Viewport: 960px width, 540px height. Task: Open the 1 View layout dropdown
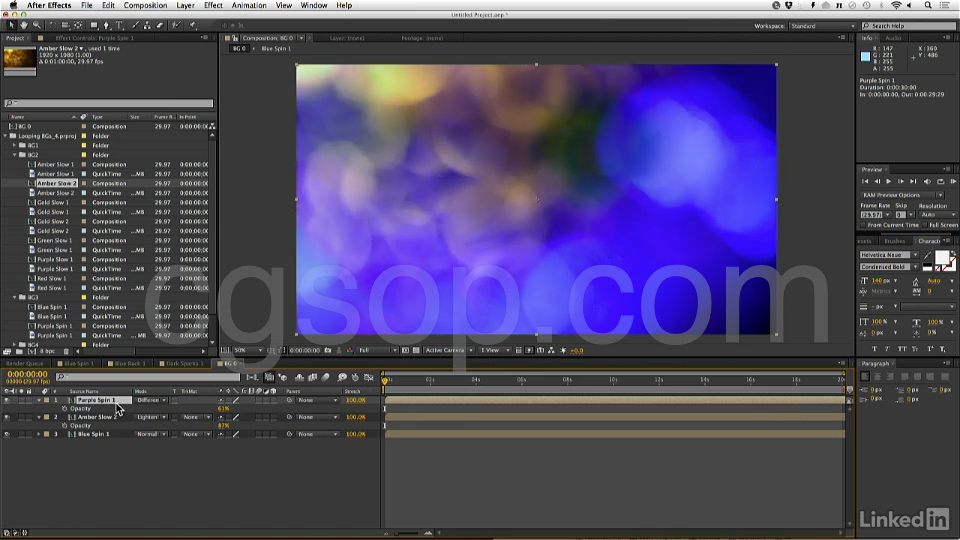coord(494,350)
